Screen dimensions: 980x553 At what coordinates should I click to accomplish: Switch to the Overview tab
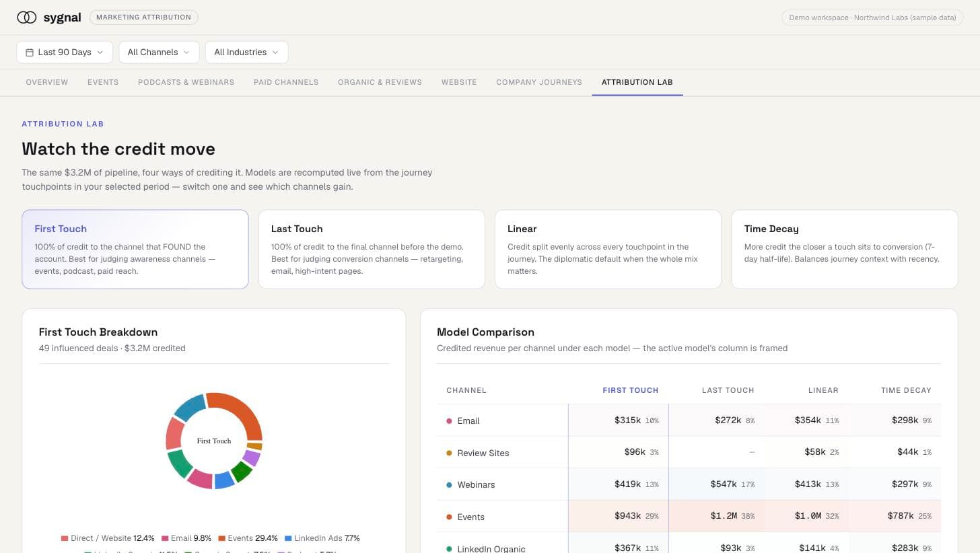point(47,82)
